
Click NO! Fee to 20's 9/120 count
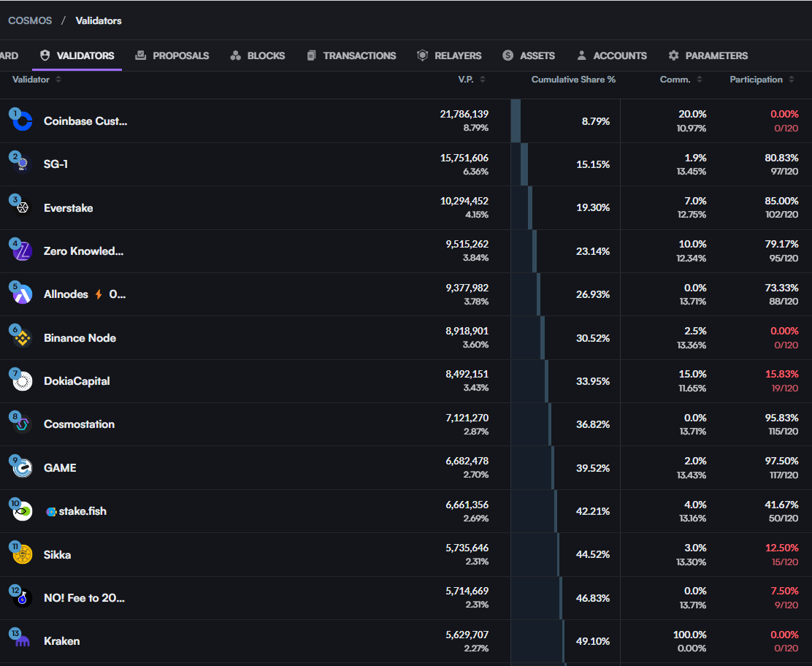(x=786, y=605)
